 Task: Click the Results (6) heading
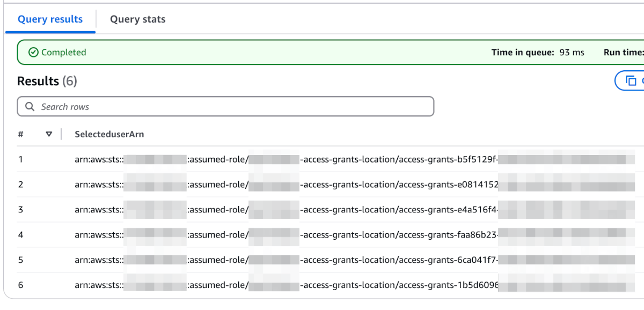(47, 81)
